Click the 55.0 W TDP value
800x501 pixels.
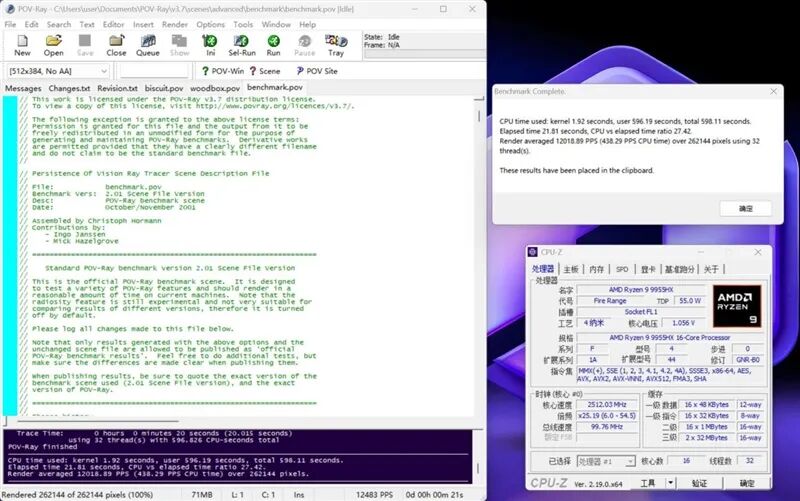pyautogui.click(x=690, y=300)
